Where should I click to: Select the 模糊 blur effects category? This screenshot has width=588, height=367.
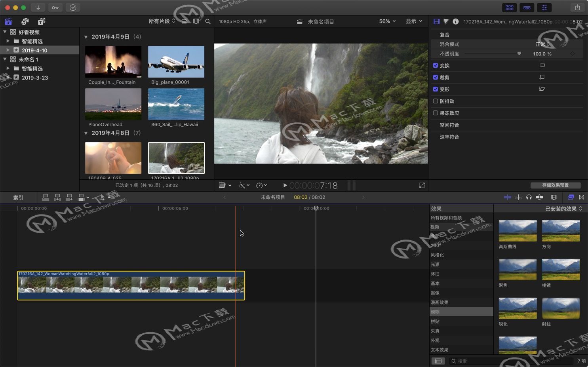461,312
